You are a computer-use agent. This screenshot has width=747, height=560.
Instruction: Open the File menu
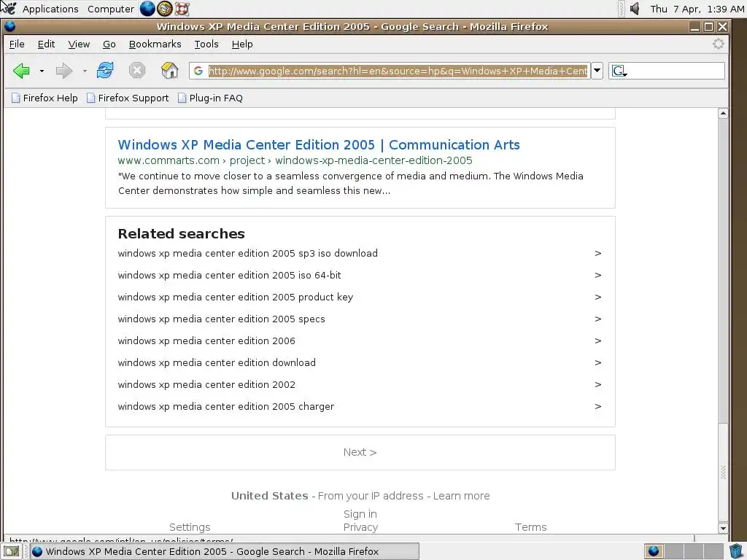pyautogui.click(x=17, y=44)
